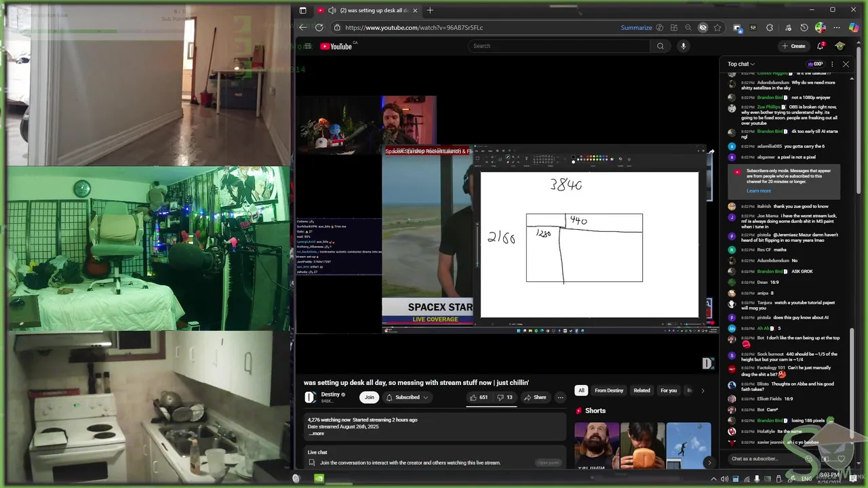Toggle the tracking prevention eye icon

click(x=703, y=28)
